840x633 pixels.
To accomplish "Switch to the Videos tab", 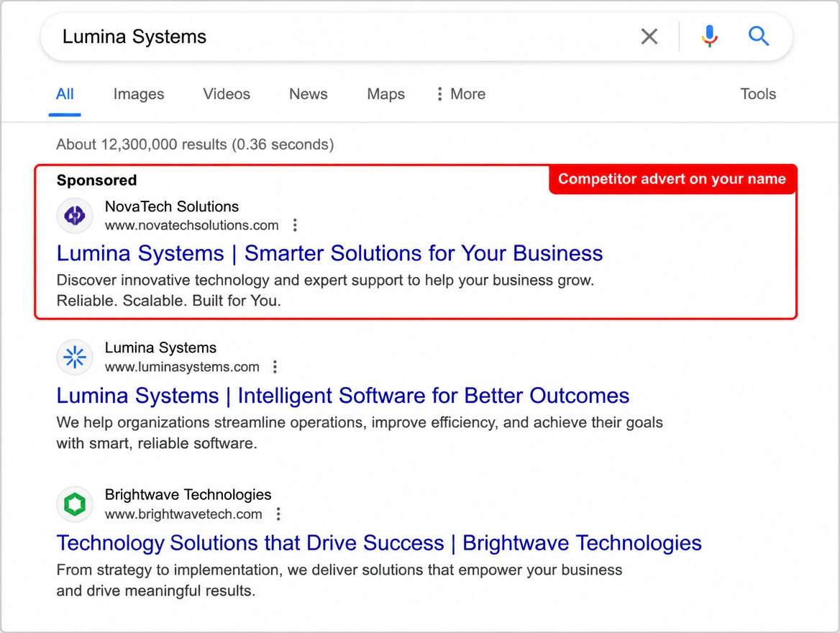I will [x=227, y=94].
